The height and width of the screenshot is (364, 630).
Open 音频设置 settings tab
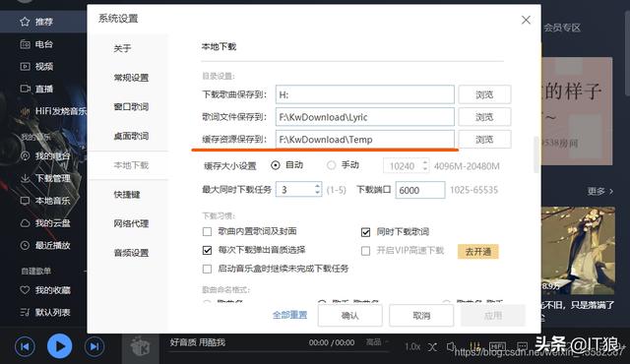[131, 253]
